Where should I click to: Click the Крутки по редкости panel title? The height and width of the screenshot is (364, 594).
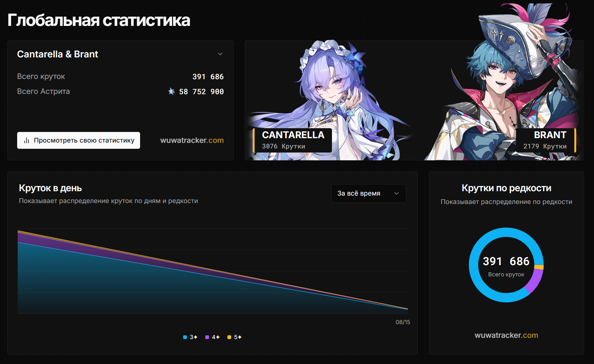click(506, 188)
